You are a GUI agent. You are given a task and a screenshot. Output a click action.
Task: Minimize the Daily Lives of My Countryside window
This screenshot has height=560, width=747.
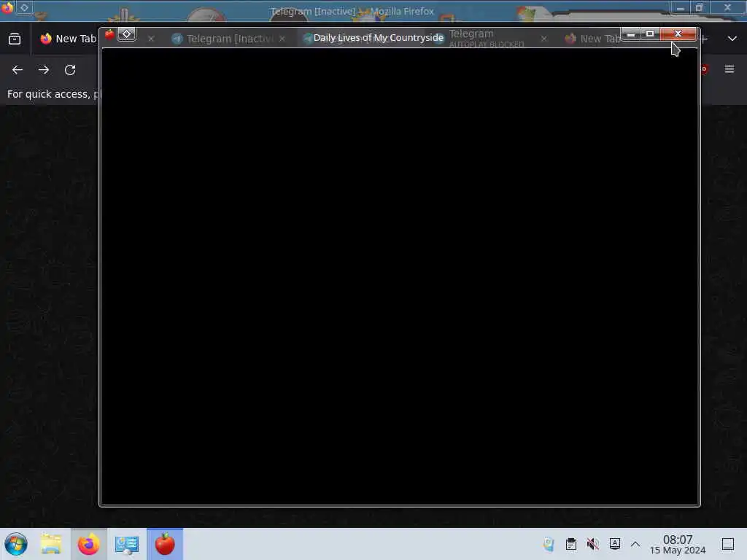[x=631, y=34]
